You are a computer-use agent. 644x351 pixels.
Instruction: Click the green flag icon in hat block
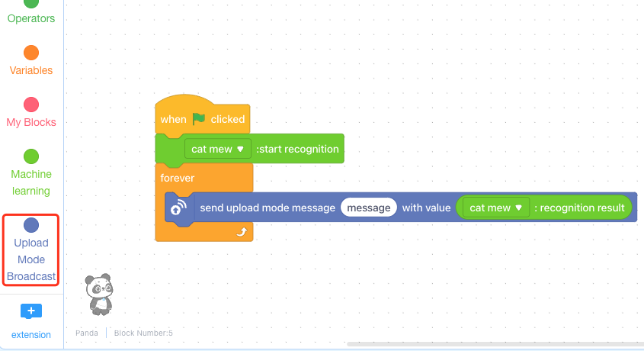[x=199, y=119]
